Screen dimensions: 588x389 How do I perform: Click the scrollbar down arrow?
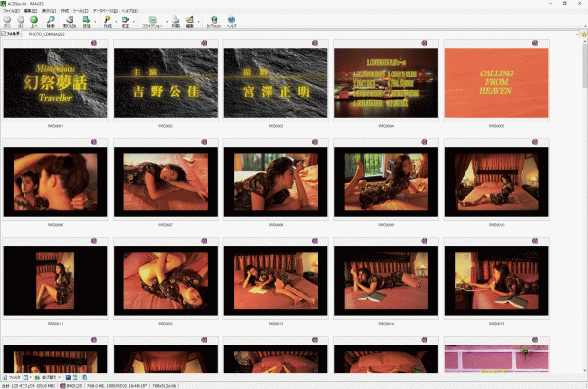(x=585, y=371)
